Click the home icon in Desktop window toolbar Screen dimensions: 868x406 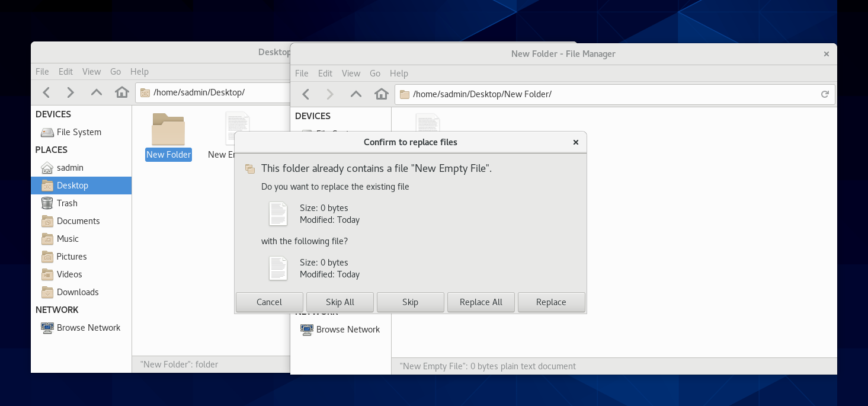pos(122,92)
